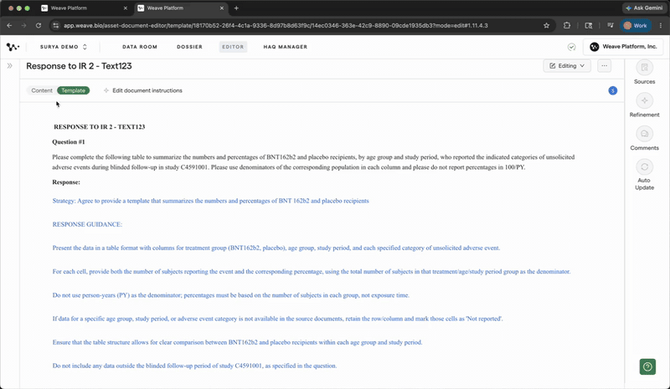This screenshot has height=389, width=670.
Task: Bookmark this page with the star
Action: (x=546, y=26)
